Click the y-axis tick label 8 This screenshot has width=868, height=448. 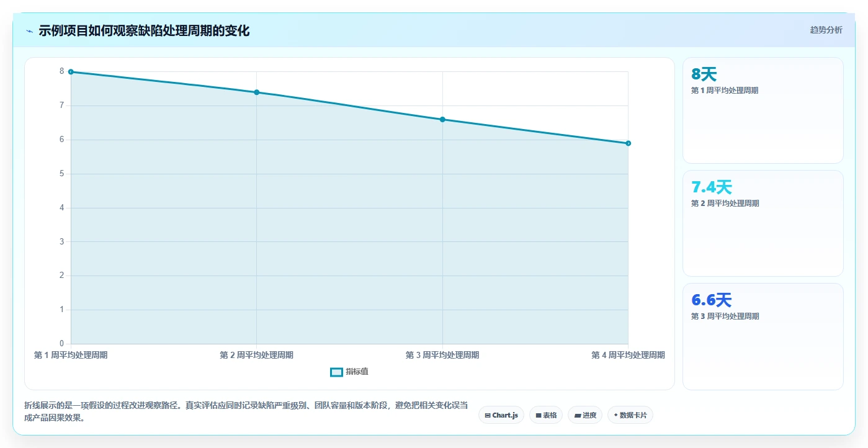pyautogui.click(x=62, y=71)
